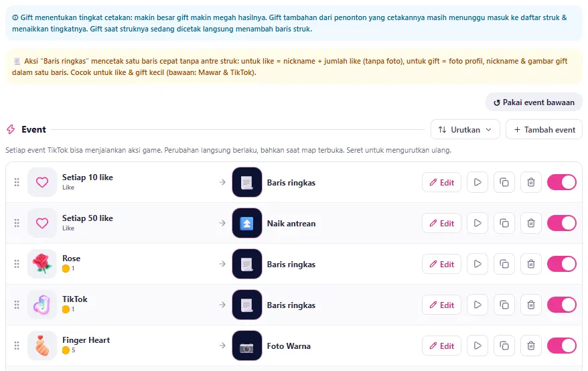
Task: Delete the Finger Heart event
Action: (x=531, y=346)
